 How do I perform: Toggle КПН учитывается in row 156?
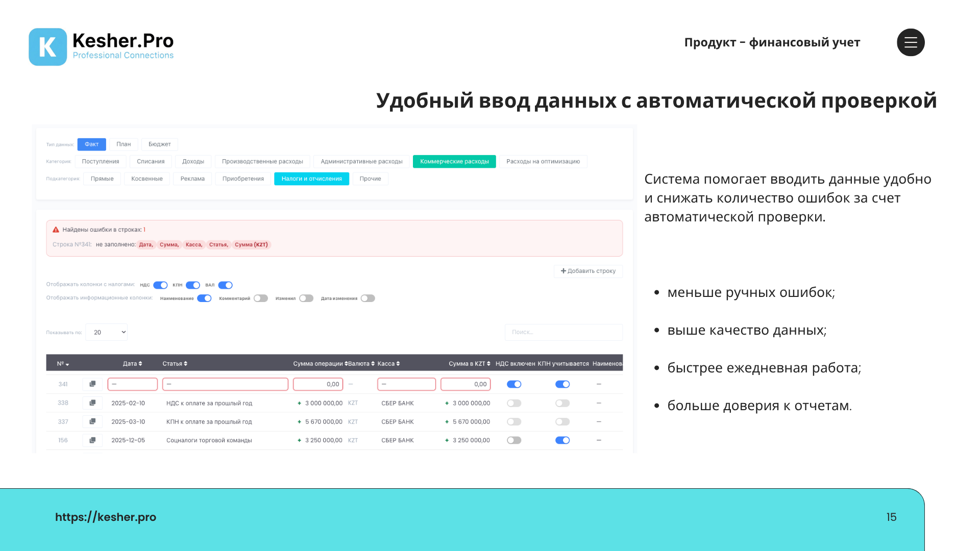click(562, 440)
